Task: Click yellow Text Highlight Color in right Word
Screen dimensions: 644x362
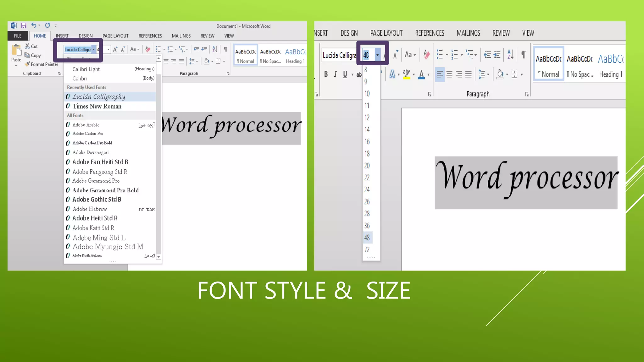Action: (x=407, y=74)
